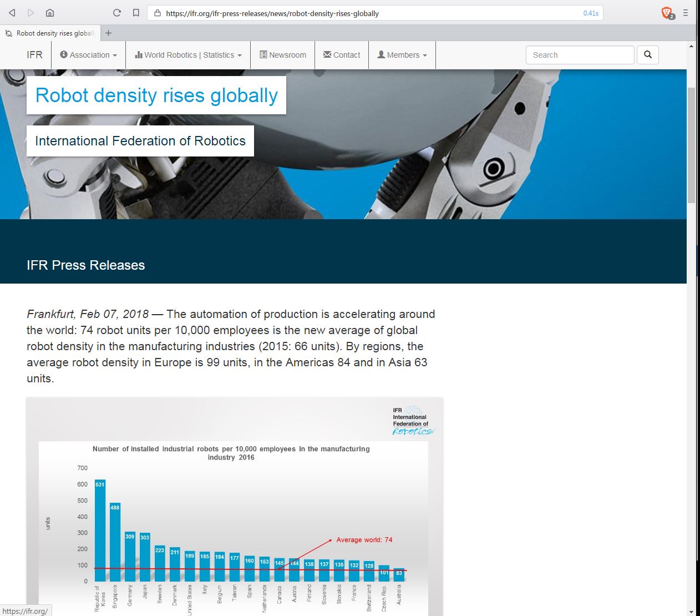Viewport: 700px width, 616px height.
Task: Open the Newsroom menu item
Action: point(283,55)
